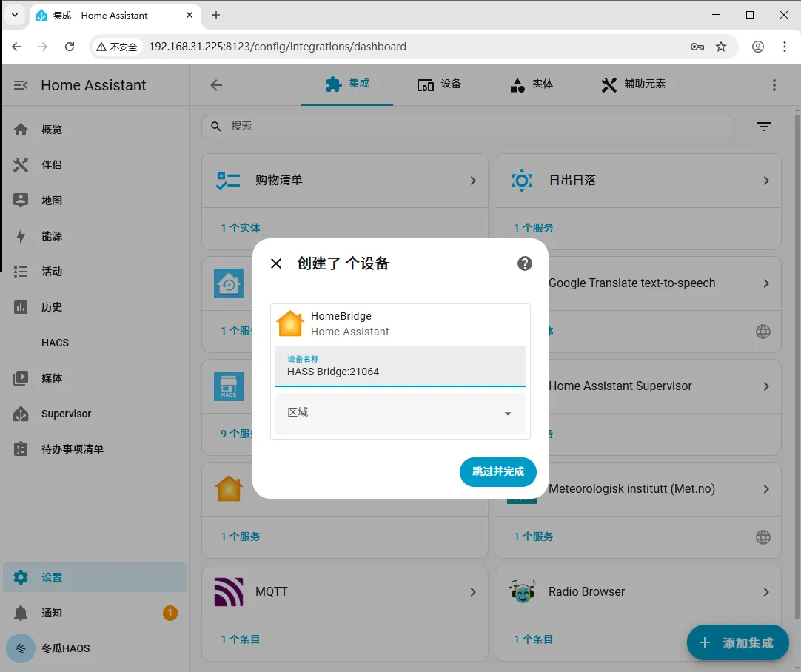Click the 不安全 site security indicator
This screenshot has width=801, height=672.
pos(117,47)
